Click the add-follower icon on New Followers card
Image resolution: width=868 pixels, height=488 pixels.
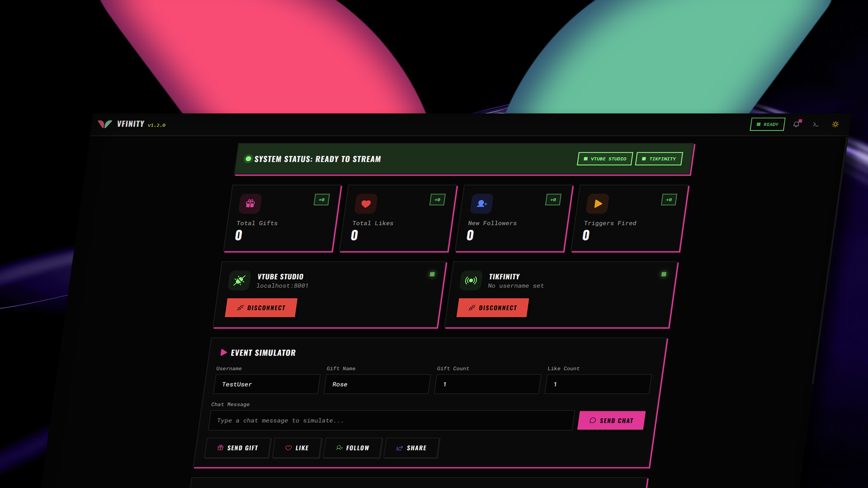click(x=482, y=203)
